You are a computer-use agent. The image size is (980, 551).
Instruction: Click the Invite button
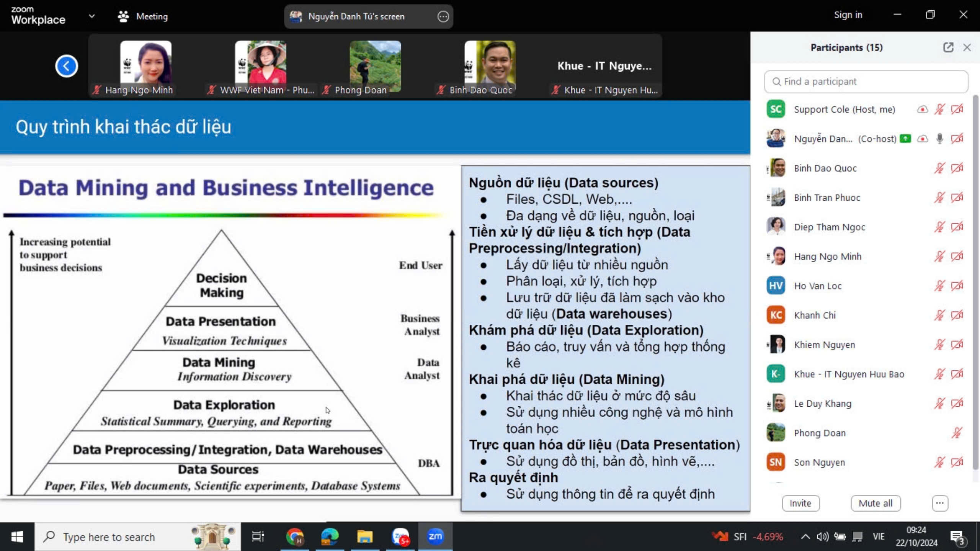(x=800, y=503)
